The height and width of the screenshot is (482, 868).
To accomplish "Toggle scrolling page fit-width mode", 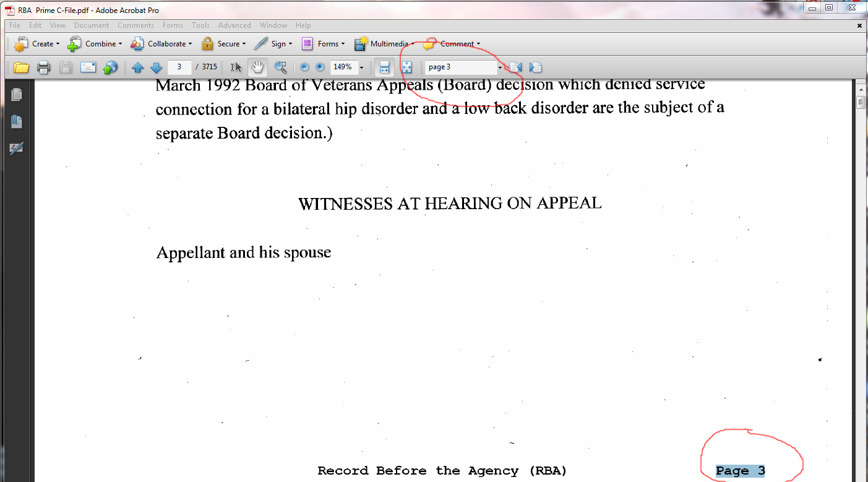I will 384,67.
